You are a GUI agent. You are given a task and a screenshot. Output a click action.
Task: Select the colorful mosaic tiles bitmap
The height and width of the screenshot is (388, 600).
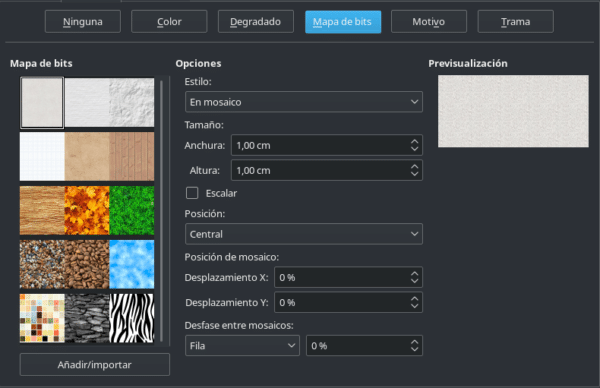pyautogui.click(x=42, y=318)
